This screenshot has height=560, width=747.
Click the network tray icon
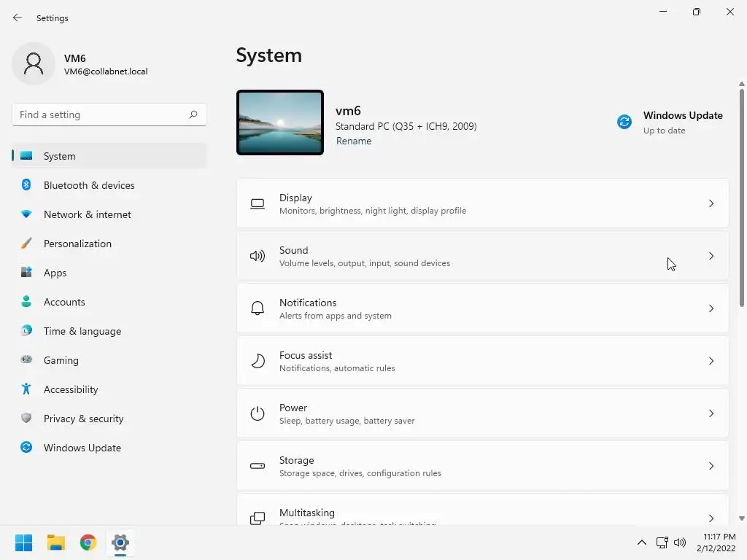point(662,542)
